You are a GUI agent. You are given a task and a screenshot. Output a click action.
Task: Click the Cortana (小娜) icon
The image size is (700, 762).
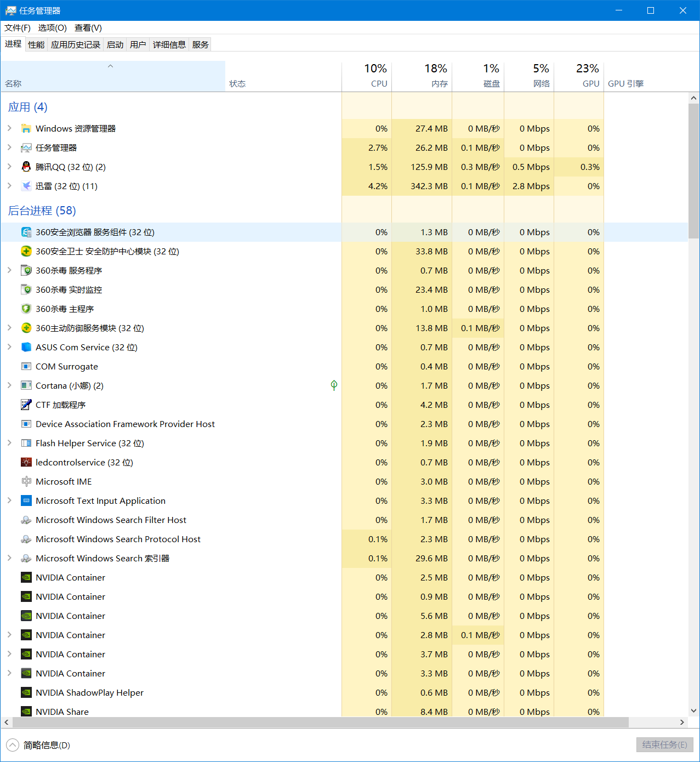tap(26, 386)
